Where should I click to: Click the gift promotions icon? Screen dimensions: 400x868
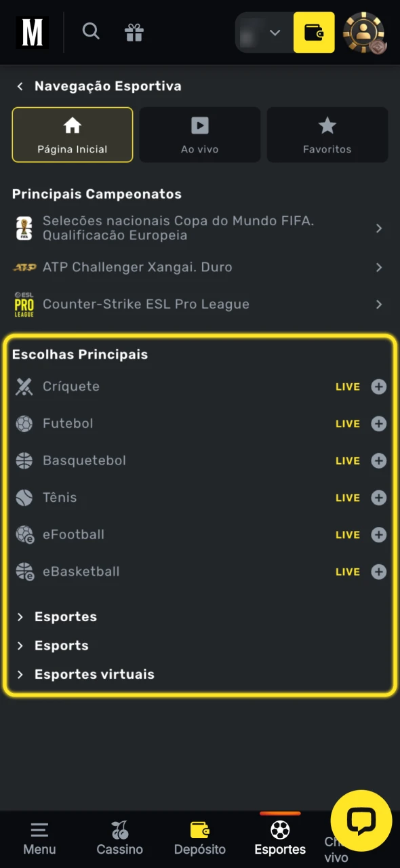click(x=134, y=31)
